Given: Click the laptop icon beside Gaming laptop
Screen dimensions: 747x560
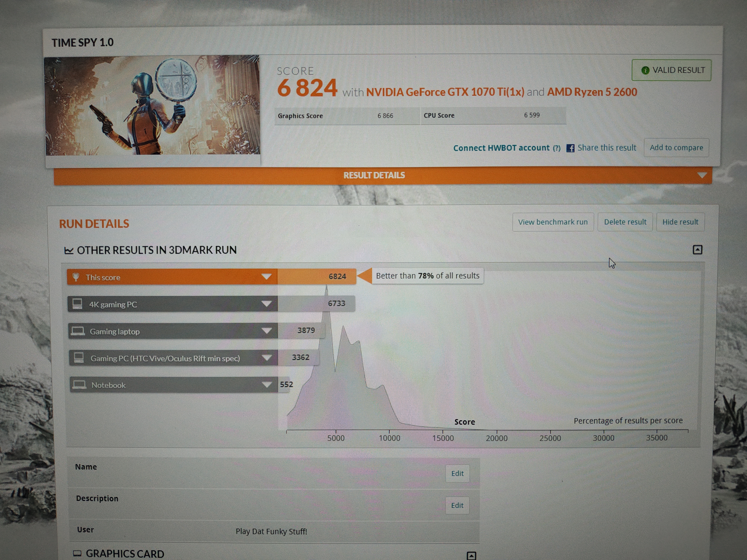Looking at the screenshot, I should click(x=78, y=331).
